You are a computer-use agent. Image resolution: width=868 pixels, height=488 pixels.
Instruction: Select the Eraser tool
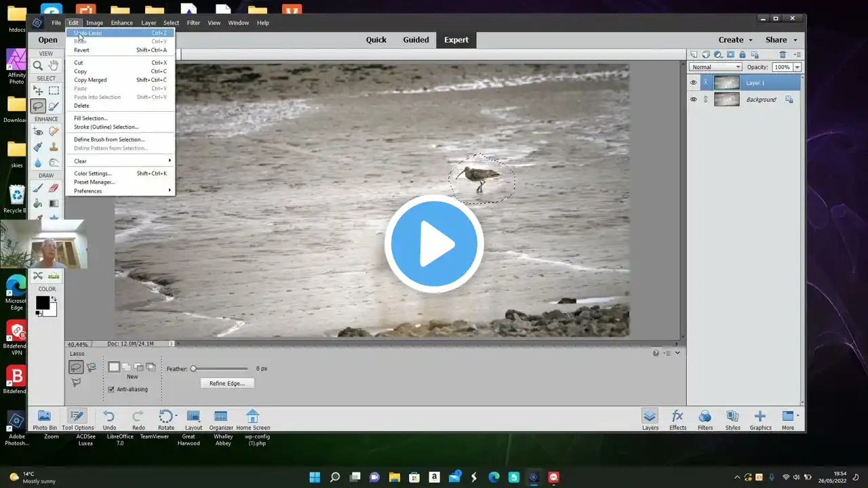tap(54, 188)
